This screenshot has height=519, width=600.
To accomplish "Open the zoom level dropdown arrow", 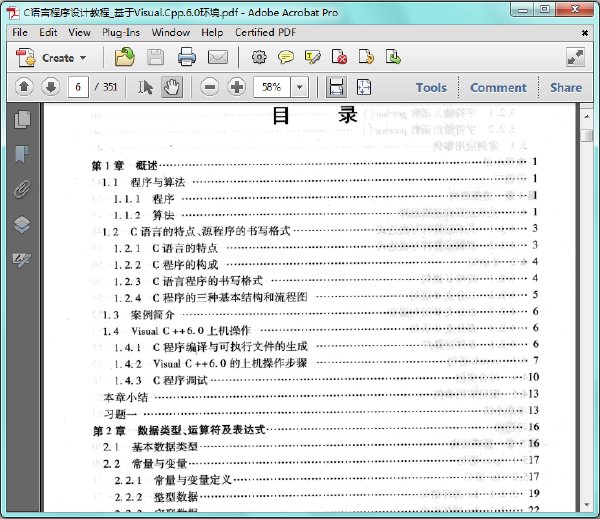I will coord(300,87).
